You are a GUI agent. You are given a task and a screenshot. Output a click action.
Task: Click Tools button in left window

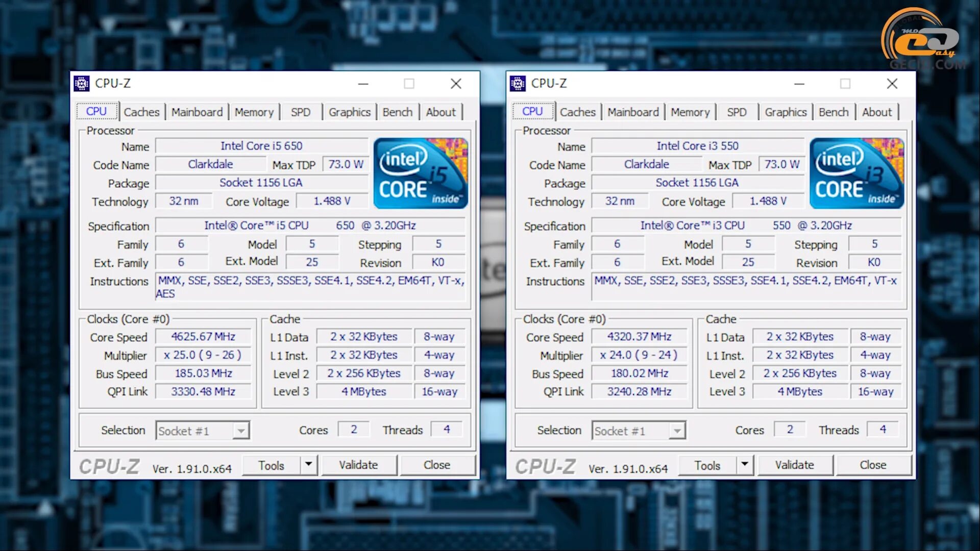click(271, 465)
